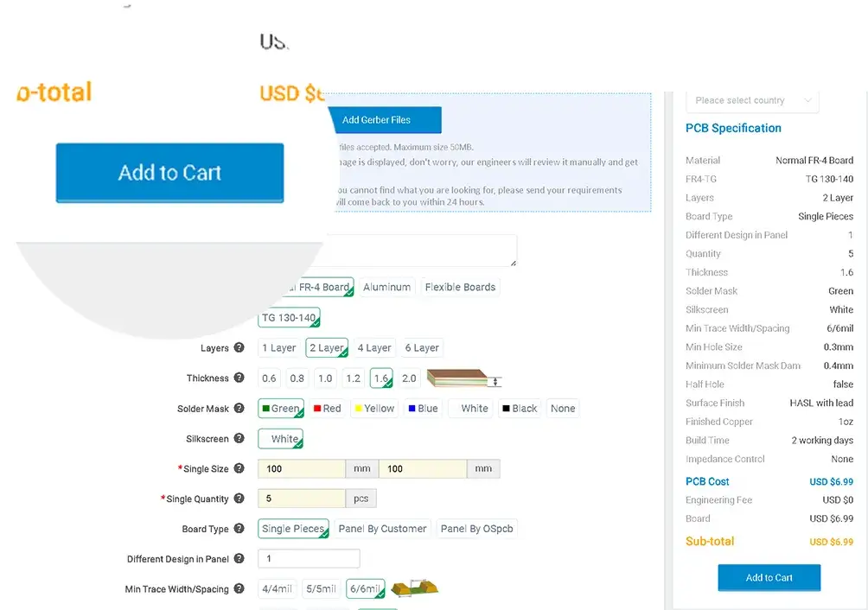Screen dimensions: 868x610
Task: Select Flexible Boards material option
Action: (460, 287)
